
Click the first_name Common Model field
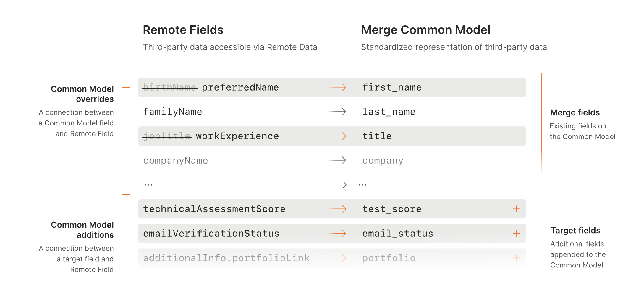tap(392, 87)
